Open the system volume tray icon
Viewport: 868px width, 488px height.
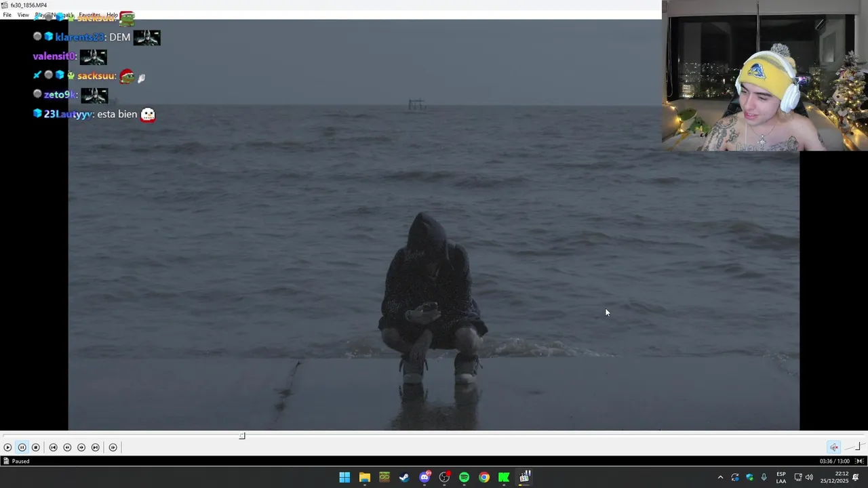pyautogui.click(x=809, y=477)
